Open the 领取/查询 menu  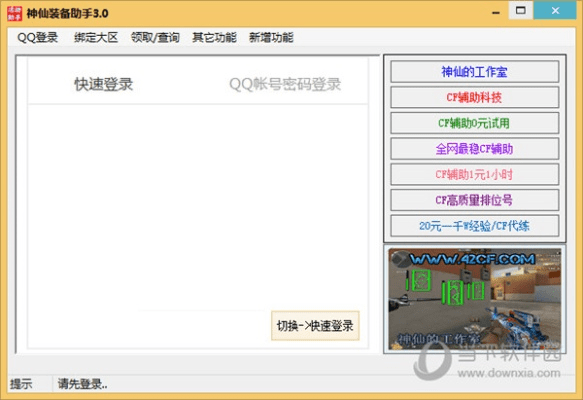point(155,38)
